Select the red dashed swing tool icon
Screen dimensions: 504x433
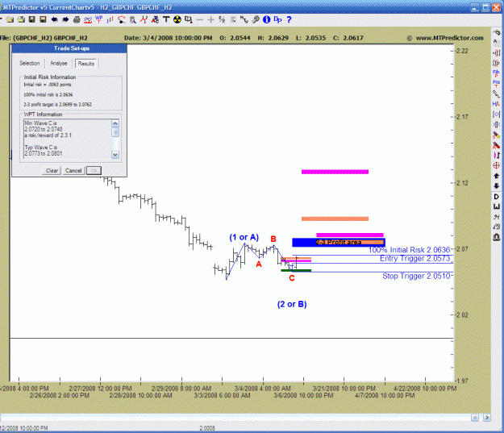click(x=121, y=20)
